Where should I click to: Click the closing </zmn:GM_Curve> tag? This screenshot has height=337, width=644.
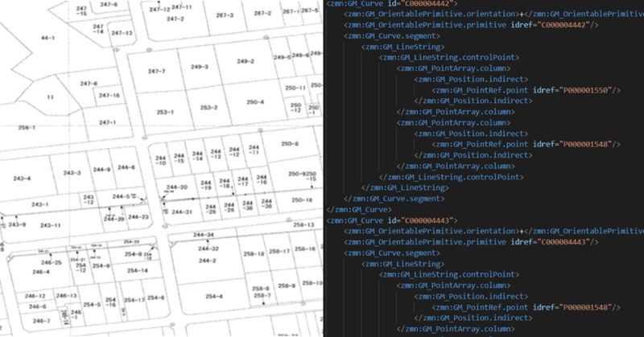[x=359, y=209]
